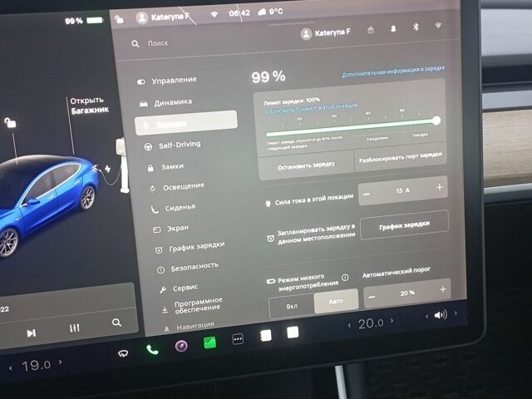
Task: Raise passenger temperature right of 20.0
Action: point(392,320)
